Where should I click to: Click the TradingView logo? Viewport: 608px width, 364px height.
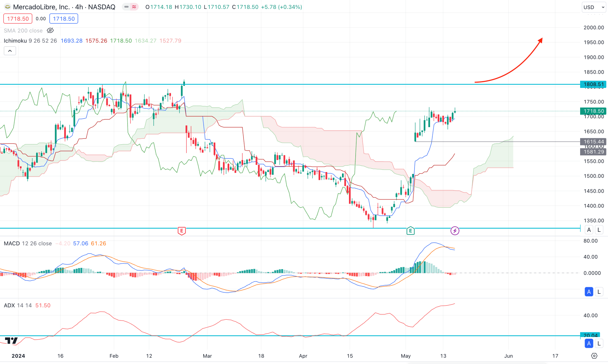tap(11, 341)
